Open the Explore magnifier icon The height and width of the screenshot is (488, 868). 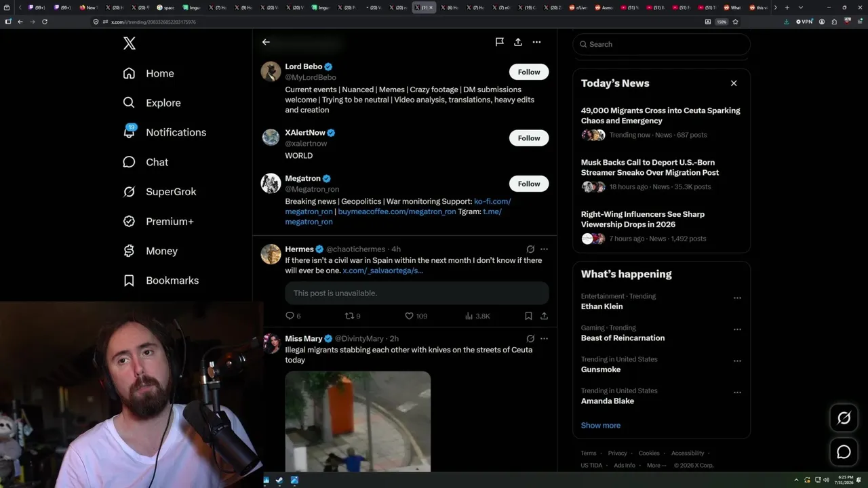(129, 103)
